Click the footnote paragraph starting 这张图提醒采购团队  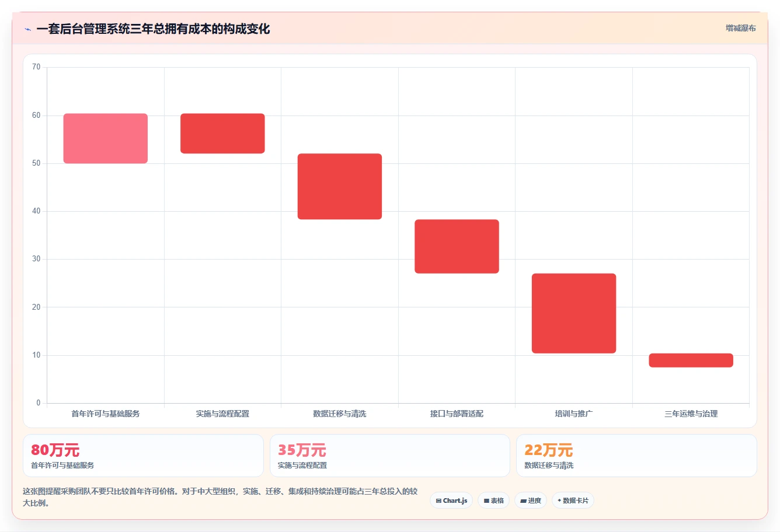[220, 497]
